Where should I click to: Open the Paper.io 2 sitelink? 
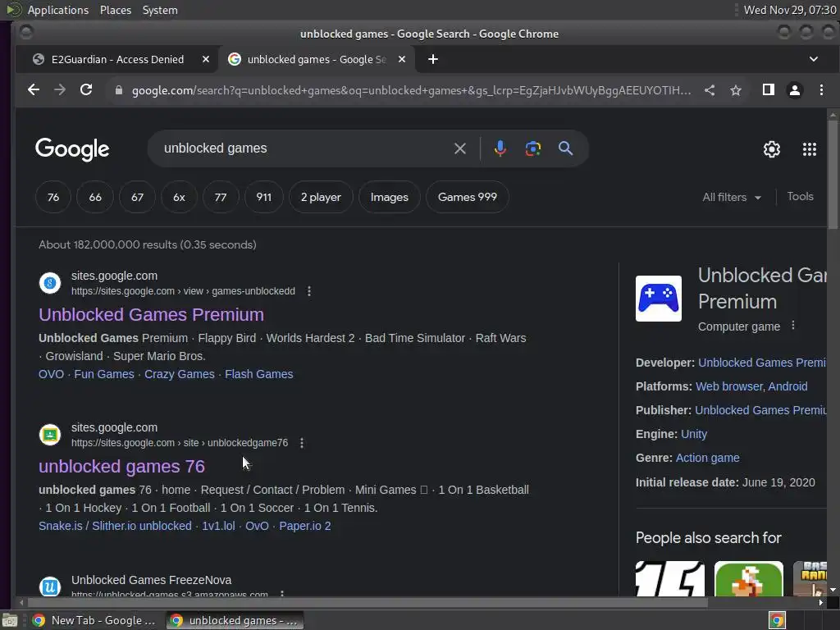click(305, 526)
